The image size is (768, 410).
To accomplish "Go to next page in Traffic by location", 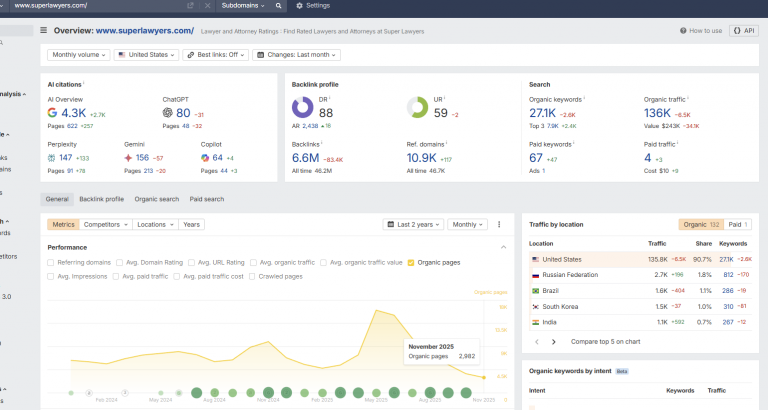I will pyautogui.click(x=554, y=341).
